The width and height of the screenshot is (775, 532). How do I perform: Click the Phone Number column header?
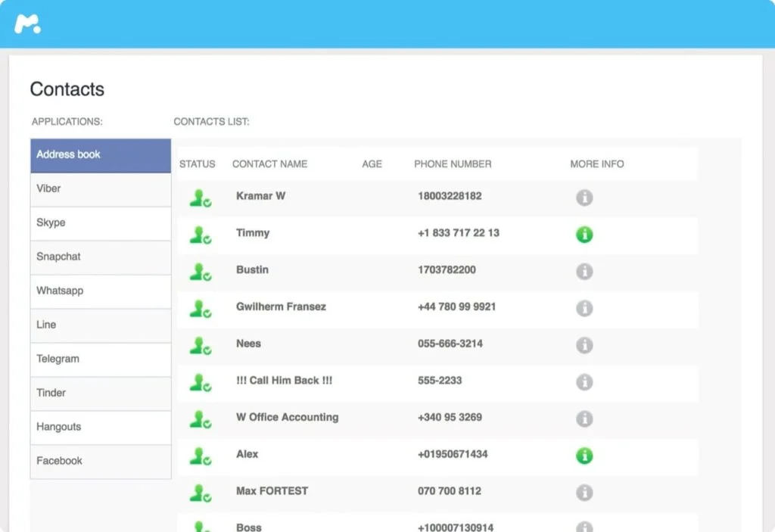point(453,164)
